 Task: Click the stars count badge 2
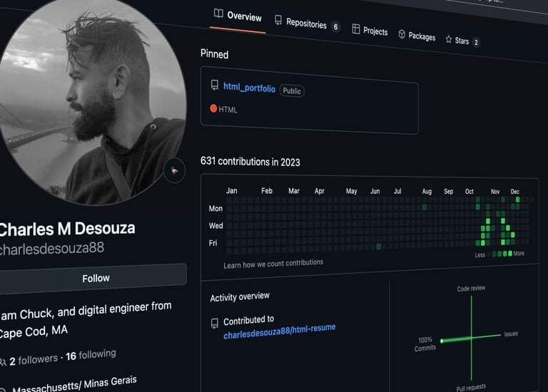pyautogui.click(x=476, y=43)
